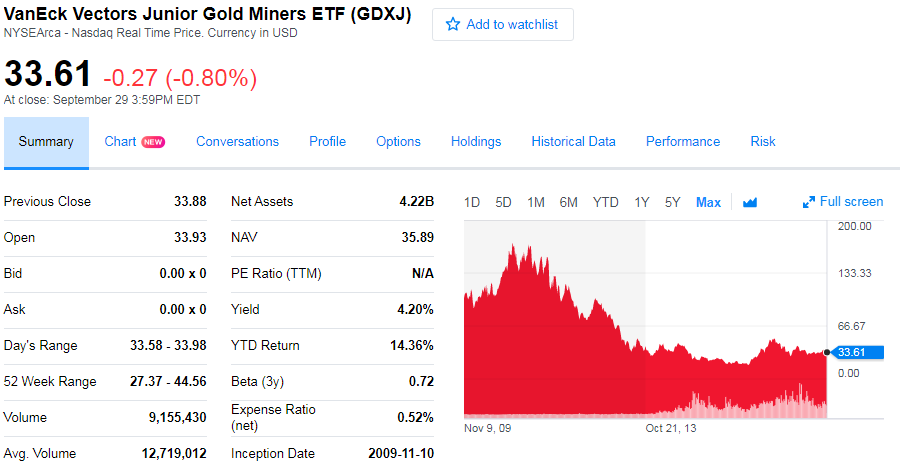Click the Full screen expand arrows icon

[x=809, y=202]
